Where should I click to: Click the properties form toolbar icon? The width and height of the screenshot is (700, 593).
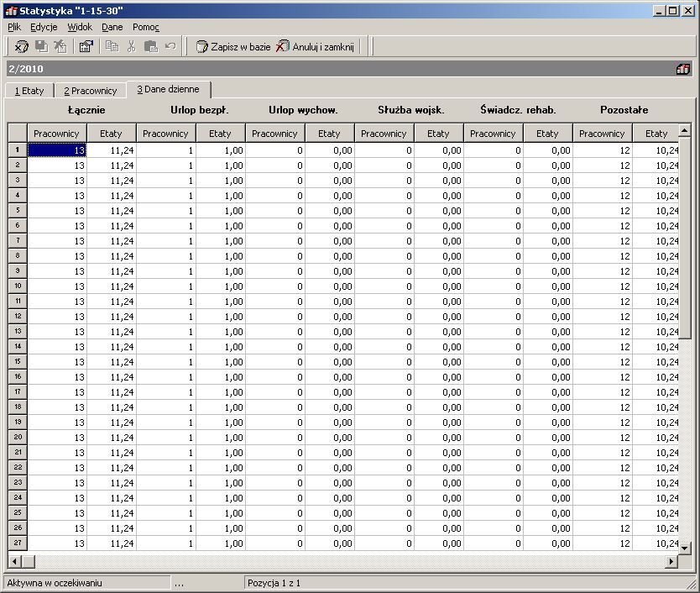tap(86, 46)
